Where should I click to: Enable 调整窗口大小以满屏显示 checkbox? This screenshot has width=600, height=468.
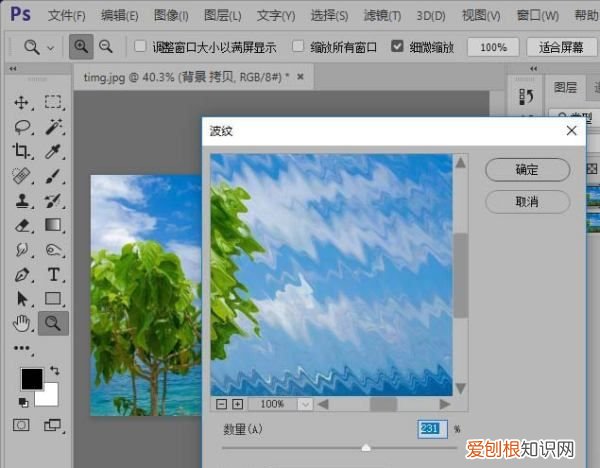pyautogui.click(x=140, y=46)
